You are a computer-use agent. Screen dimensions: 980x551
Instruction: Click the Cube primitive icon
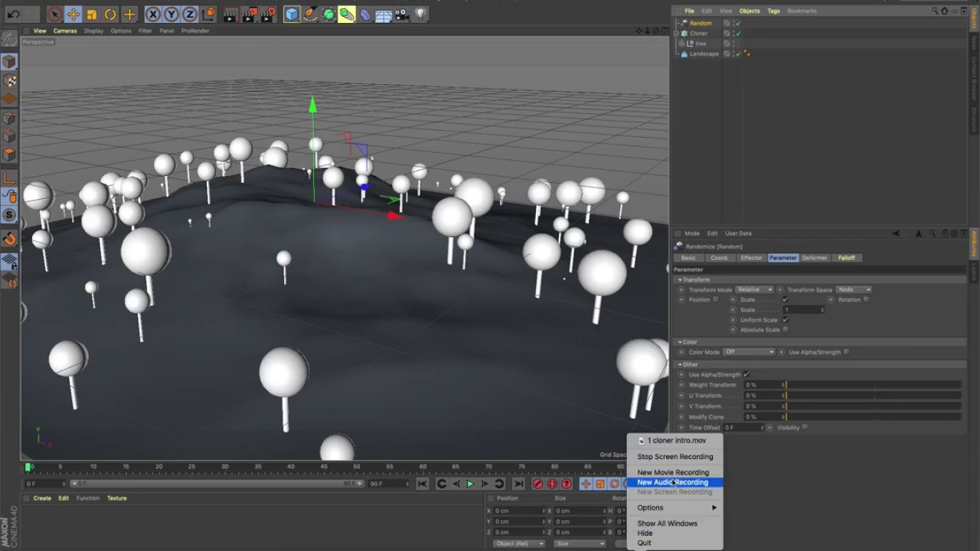(292, 14)
